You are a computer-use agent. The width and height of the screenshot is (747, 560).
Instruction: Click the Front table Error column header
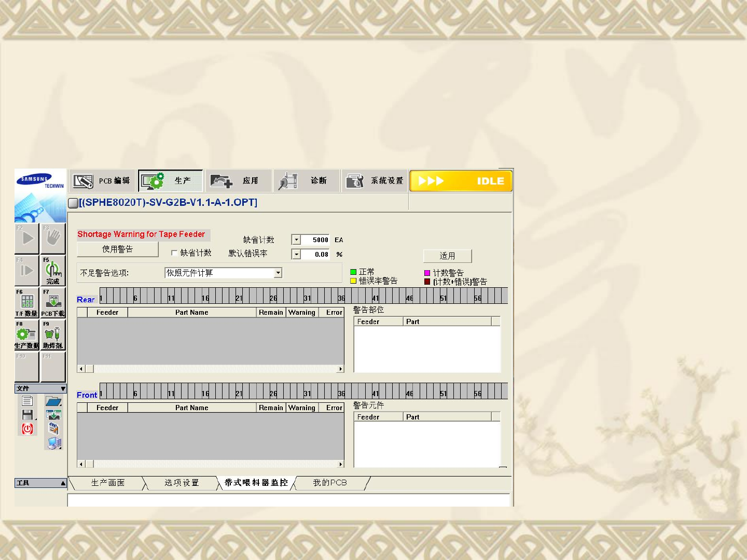[331, 408]
